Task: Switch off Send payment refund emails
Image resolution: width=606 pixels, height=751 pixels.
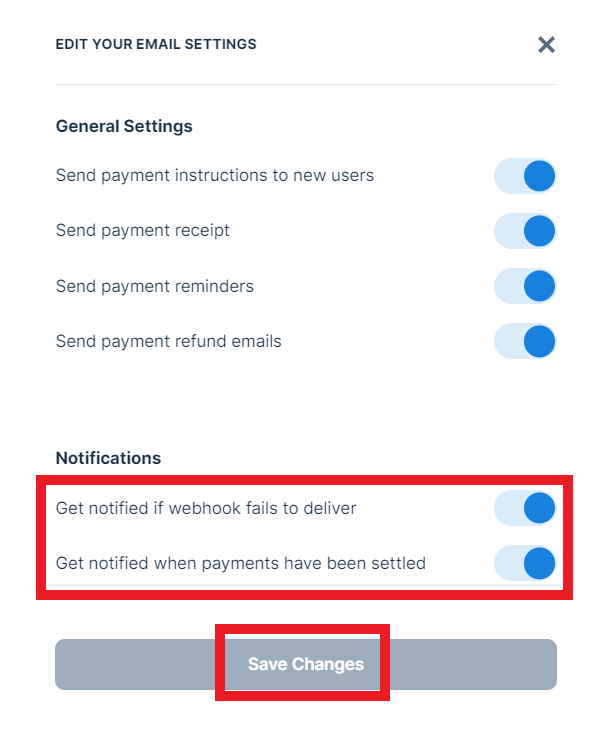Action: click(x=525, y=341)
